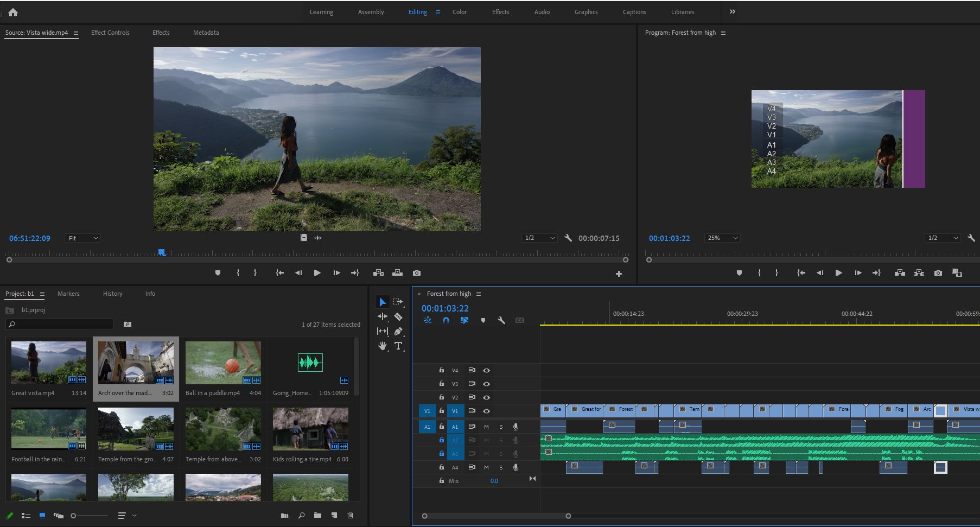Select the Track Select Forward tool
Screen dimensions: 980x527
point(398,302)
